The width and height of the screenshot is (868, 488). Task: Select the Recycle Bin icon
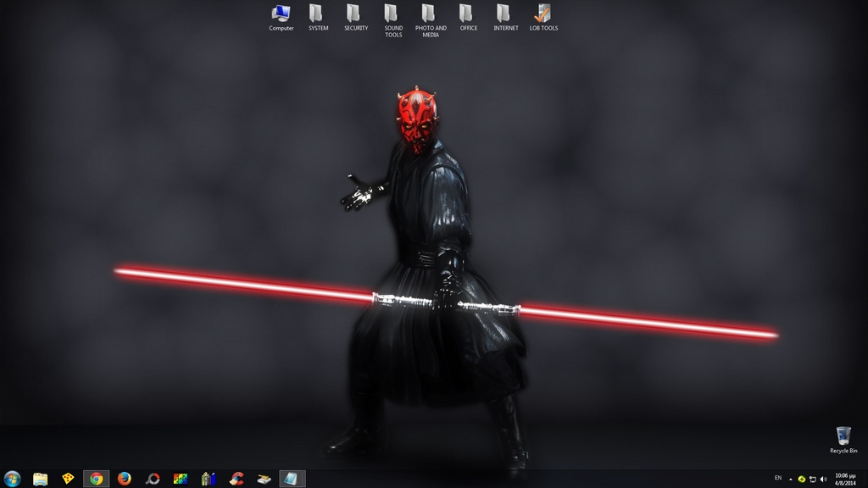tap(843, 440)
